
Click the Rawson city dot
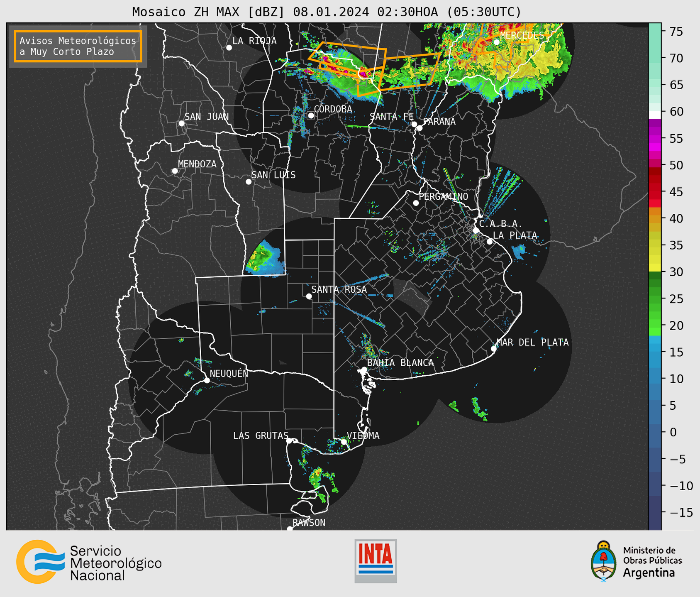(x=290, y=528)
